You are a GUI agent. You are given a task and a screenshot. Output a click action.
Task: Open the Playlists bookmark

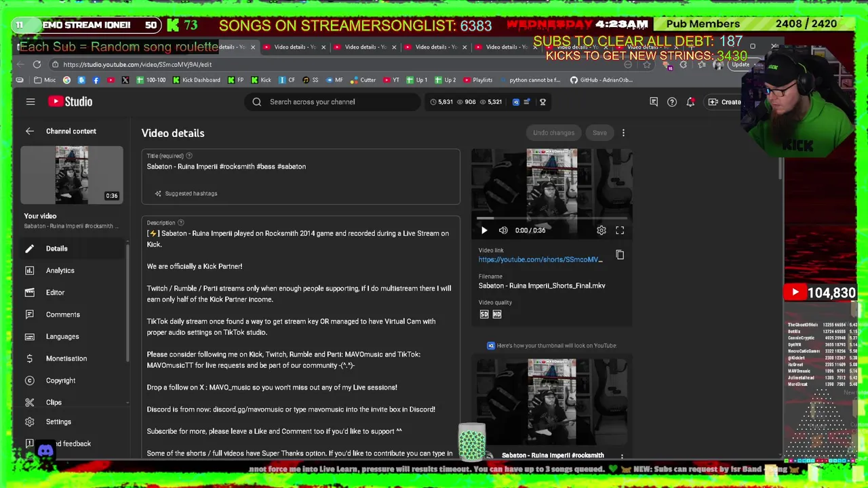477,80
